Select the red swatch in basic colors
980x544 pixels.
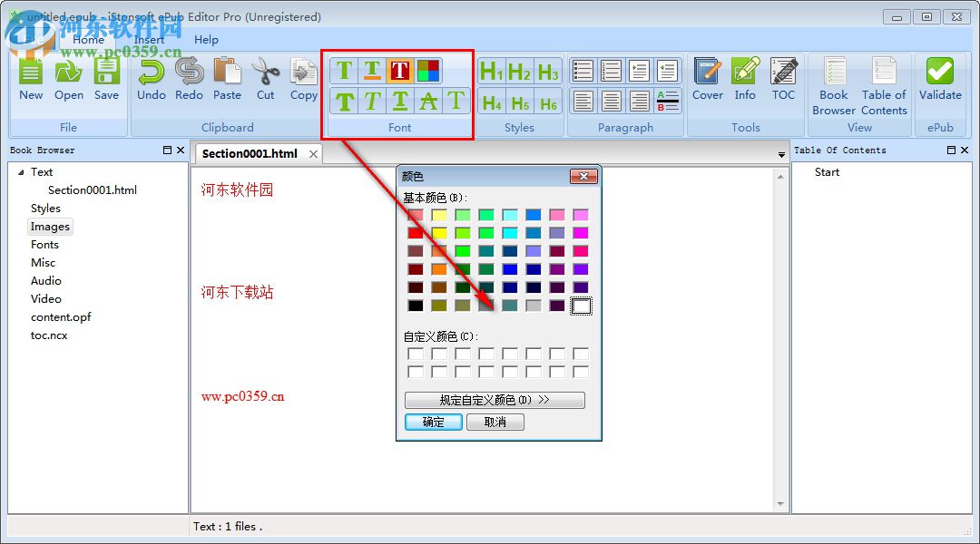pos(416,232)
